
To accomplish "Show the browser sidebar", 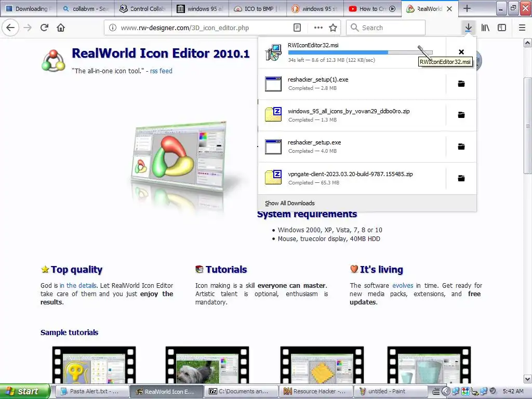I will (502, 28).
